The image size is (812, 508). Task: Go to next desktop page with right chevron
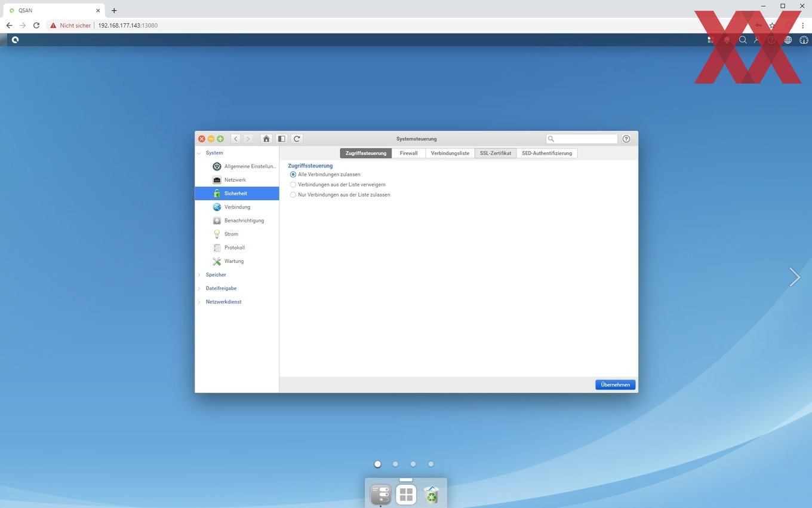click(x=794, y=277)
